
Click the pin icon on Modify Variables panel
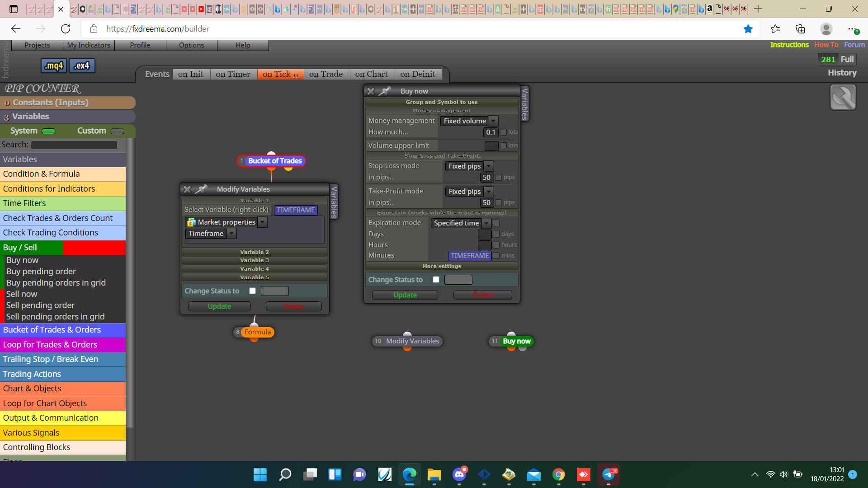201,189
